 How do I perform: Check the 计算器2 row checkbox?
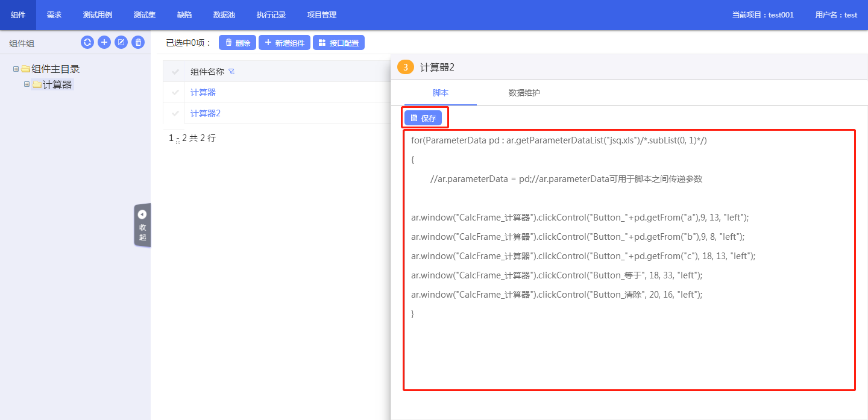click(x=175, y=113)
